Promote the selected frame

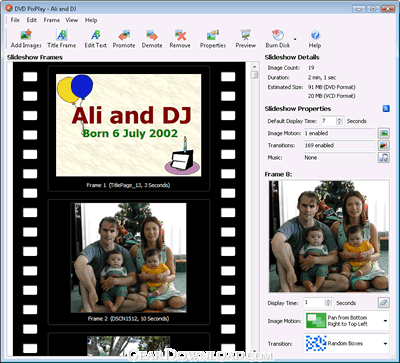pyautogui.click(x=124, y=39)
